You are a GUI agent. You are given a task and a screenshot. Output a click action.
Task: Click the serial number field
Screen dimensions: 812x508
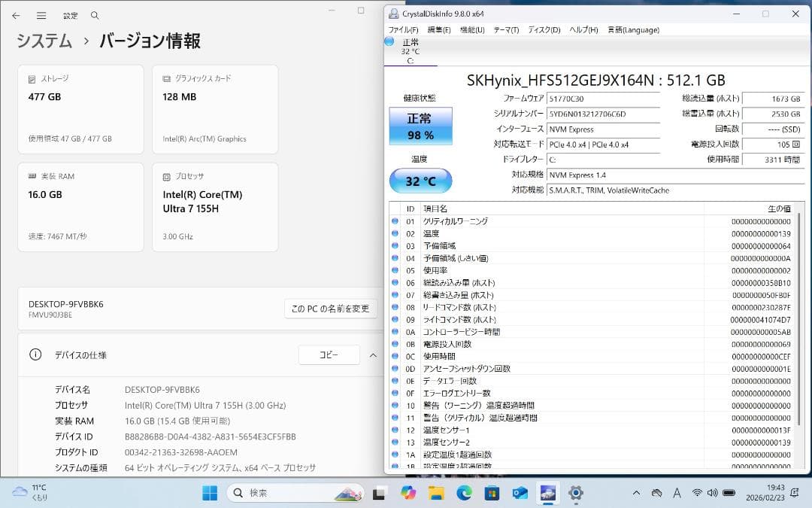pos(603,114)
